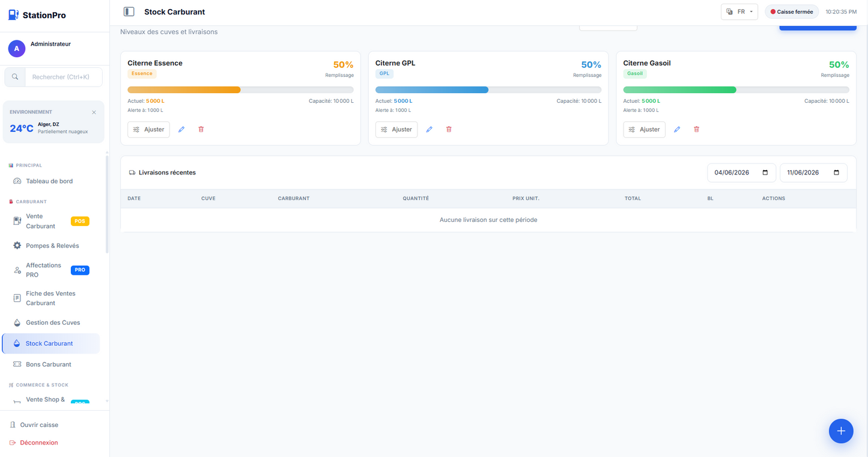Open the FR language dropdown
This screenshot has width=868, height=457.
739,12
